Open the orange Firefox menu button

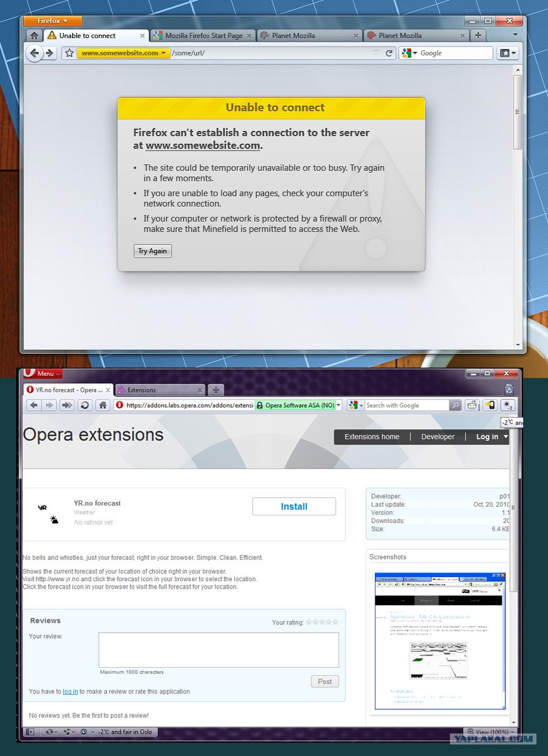pyautogui.click(x=52, y=21)
